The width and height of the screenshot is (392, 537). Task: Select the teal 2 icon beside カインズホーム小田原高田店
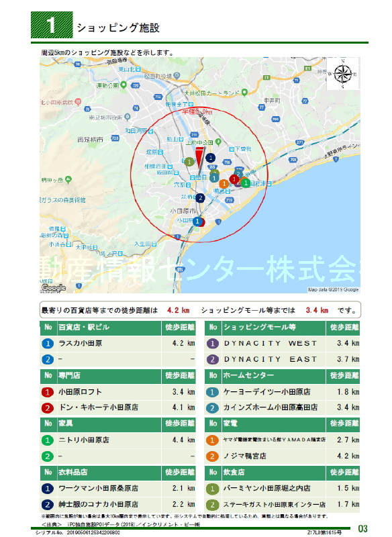[x=212, y=408]
